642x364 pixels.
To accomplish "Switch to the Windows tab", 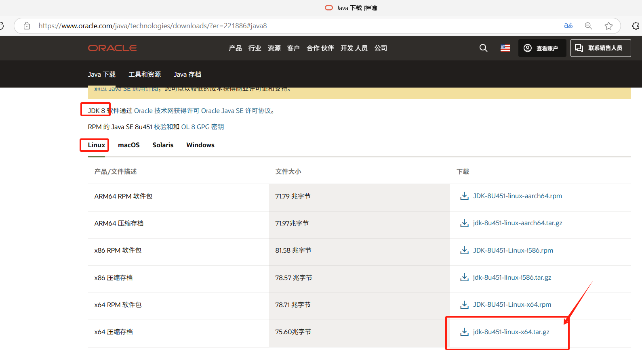I will [200, 145].
